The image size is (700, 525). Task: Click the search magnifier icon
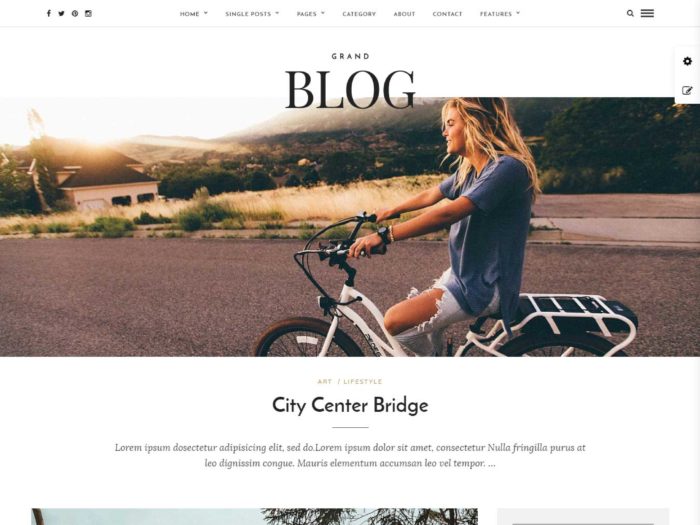[x=630, y=13]
